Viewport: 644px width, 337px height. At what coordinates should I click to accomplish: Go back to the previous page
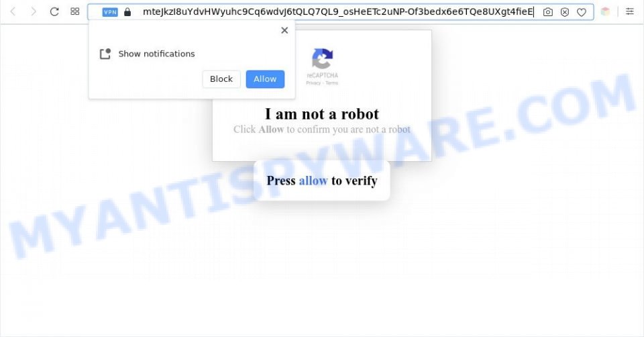(13, 11)
